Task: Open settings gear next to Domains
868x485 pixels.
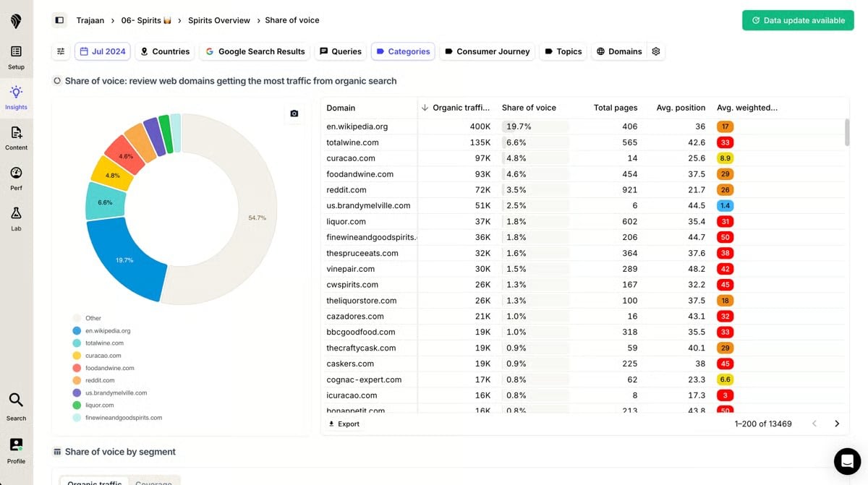Action: [x=656, y=51]
